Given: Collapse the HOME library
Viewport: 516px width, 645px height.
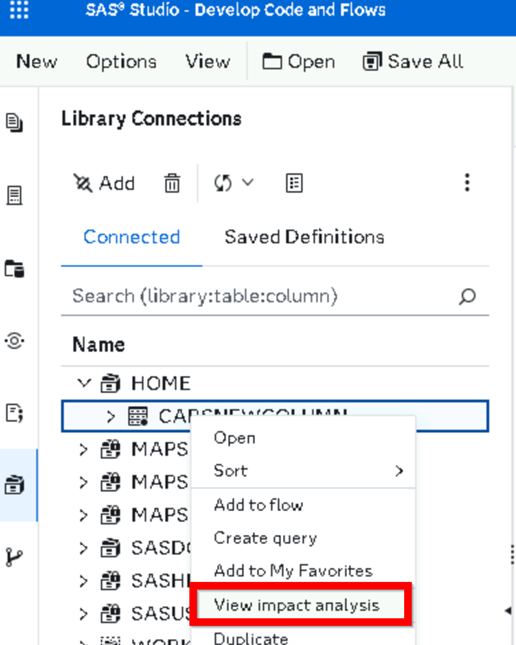Looking at the screenshot, I should point(84,383).
